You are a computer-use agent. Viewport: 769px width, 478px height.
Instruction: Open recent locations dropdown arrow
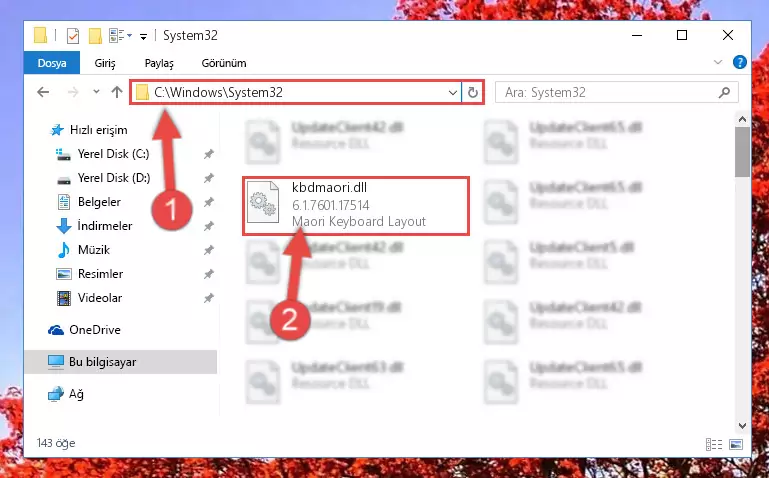[x=96, y=92]
